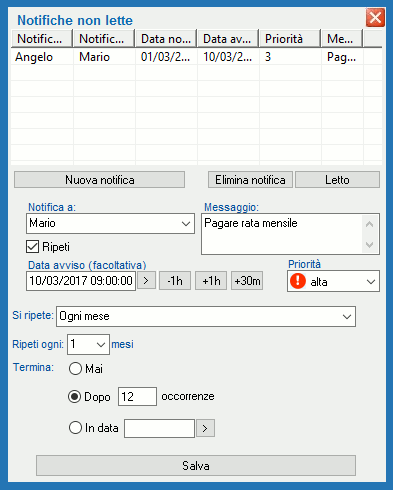This screenshot has width=393, height=490.
Task: Click the Pag... message cell
Action: 342,57
